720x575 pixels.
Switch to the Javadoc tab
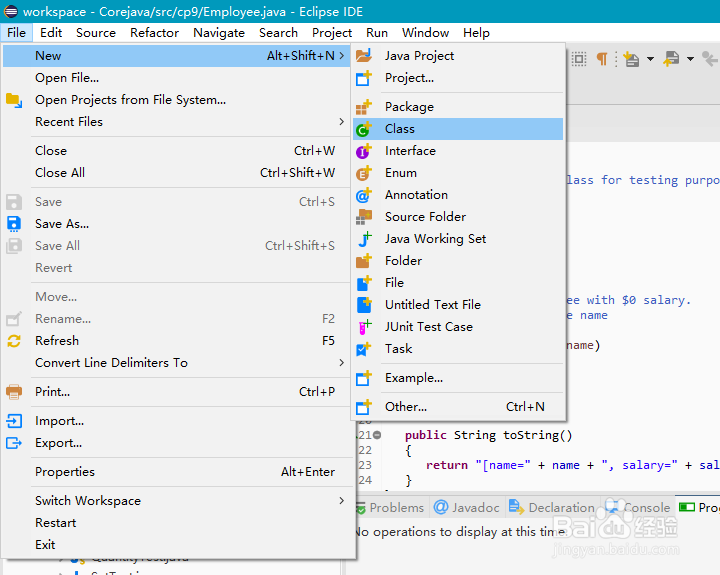pyautogui.click(x=467, y=507)
